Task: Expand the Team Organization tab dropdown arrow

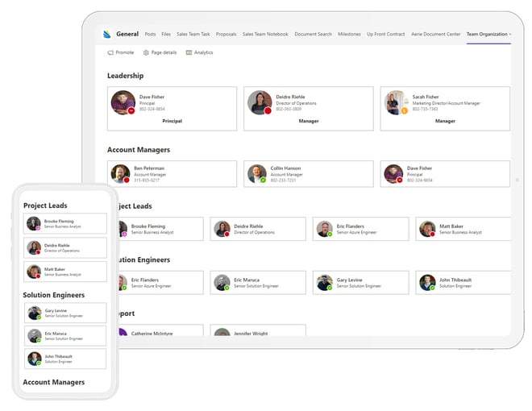Action: (510, 34)
